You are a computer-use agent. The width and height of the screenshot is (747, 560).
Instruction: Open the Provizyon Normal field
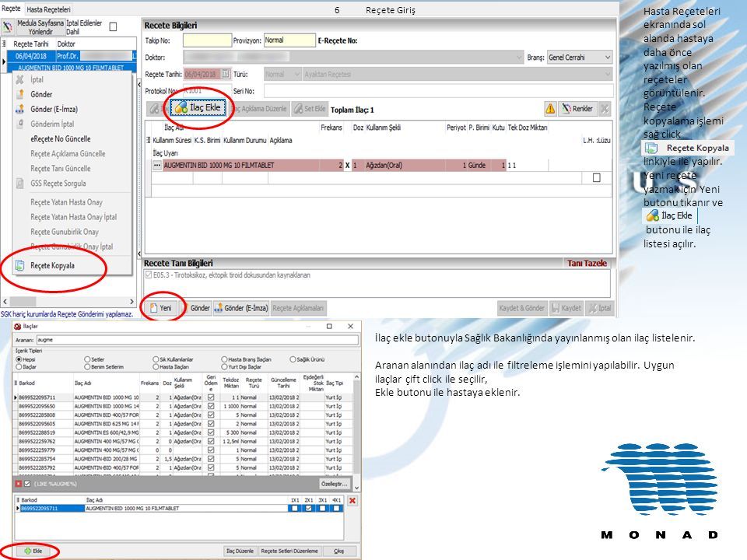pos(289,40)
